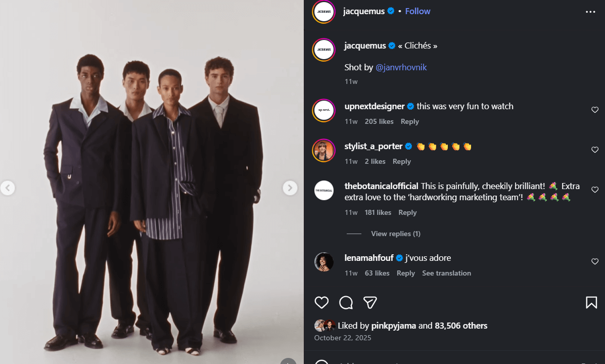
Task: Reply to stylist_a_porter's comment
Action: 402,161
